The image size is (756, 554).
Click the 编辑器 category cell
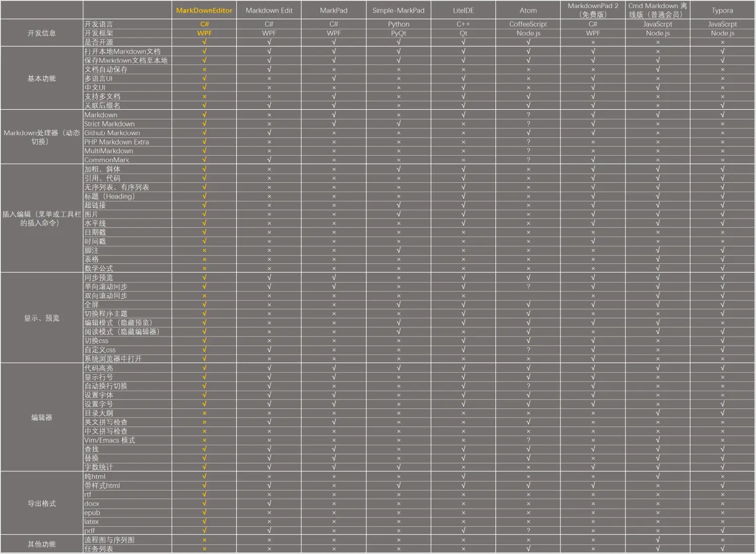point(42,418)
